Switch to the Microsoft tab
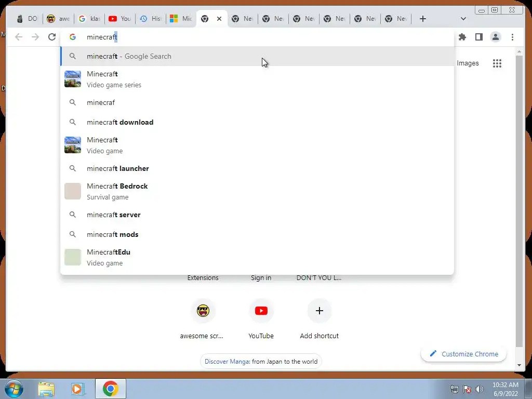 coord(181,19)
